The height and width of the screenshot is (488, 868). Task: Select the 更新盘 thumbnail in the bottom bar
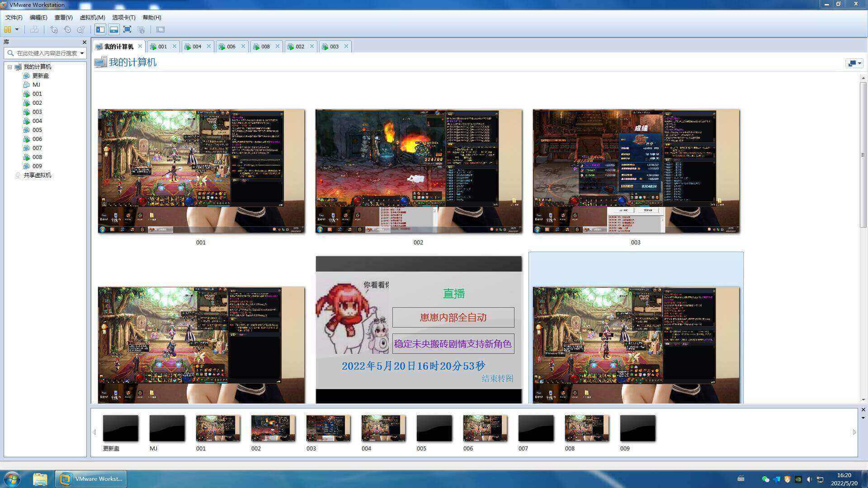[x=120, y=428]
